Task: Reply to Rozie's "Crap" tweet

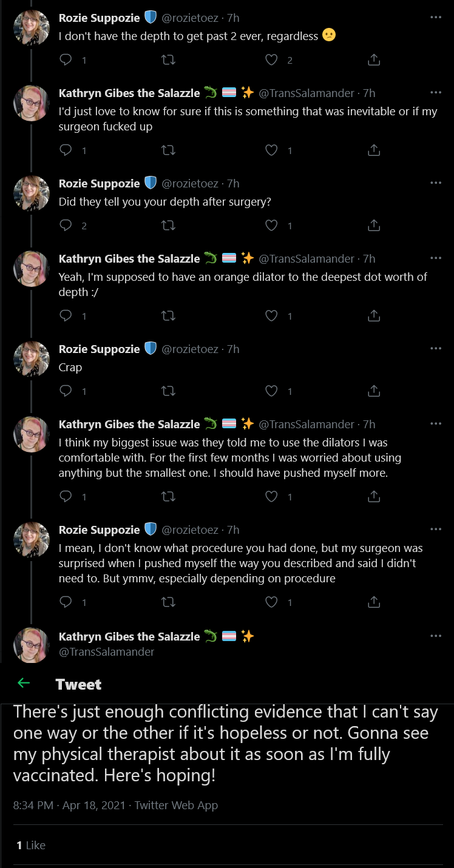Action: tap(67, 391)
